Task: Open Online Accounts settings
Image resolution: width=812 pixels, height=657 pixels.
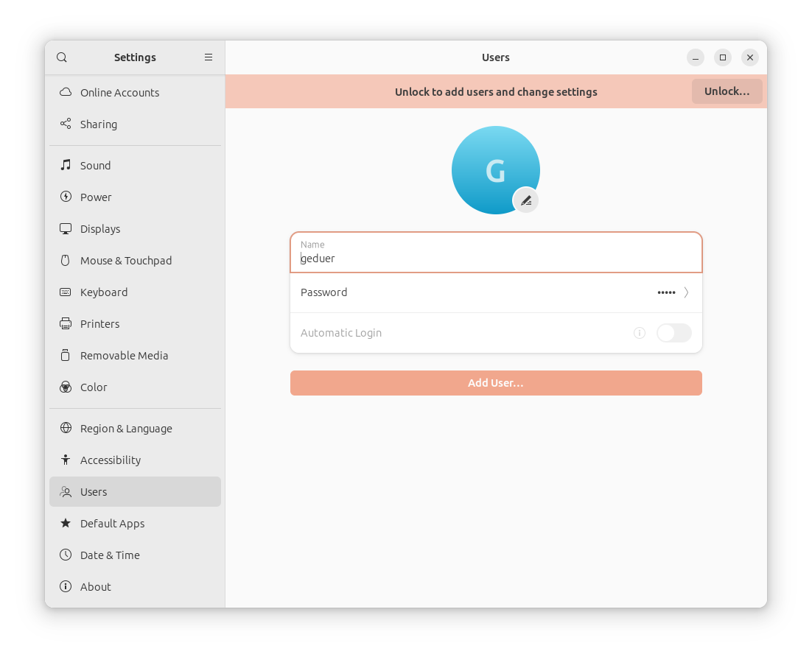Action: (135, 93)
